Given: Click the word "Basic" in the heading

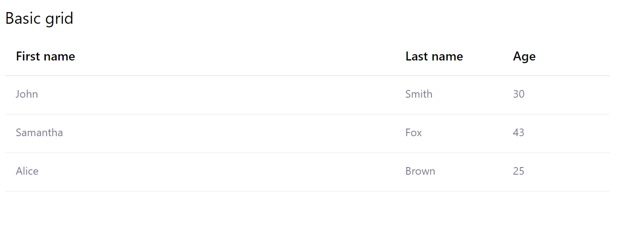Looking at the screenshot, I should pos(22,18).
